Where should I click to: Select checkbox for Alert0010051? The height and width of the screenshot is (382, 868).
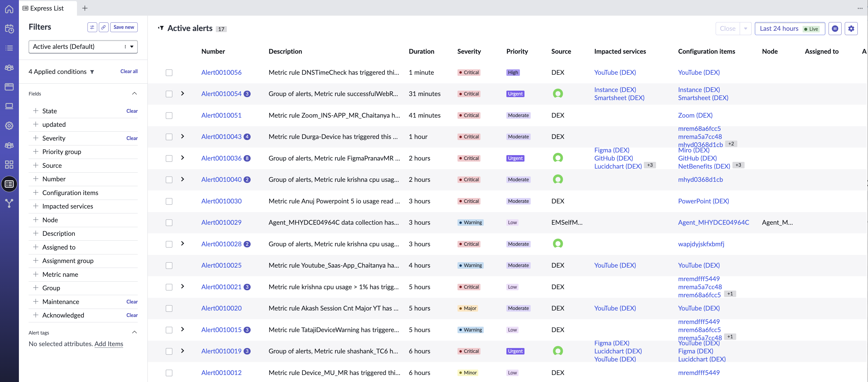pos(169,115)
